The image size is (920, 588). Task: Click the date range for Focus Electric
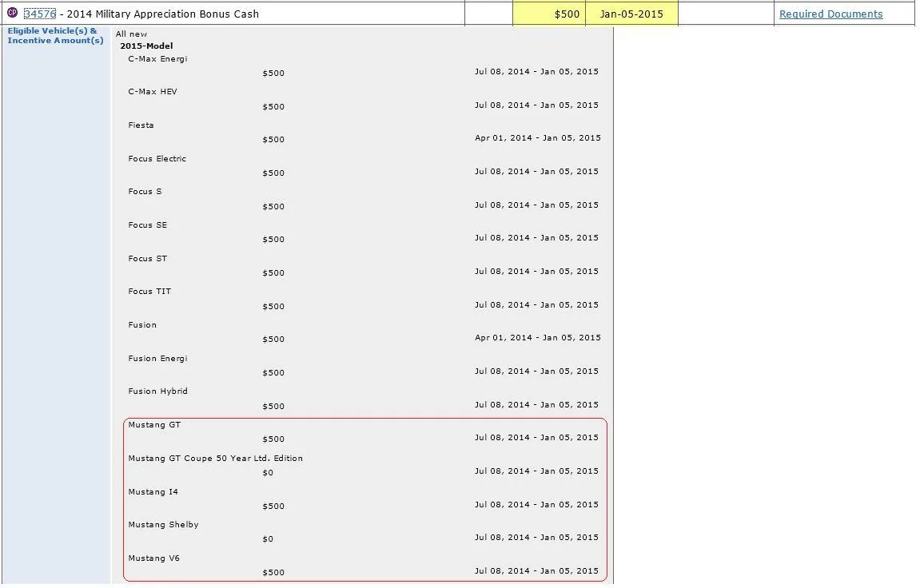538,172
